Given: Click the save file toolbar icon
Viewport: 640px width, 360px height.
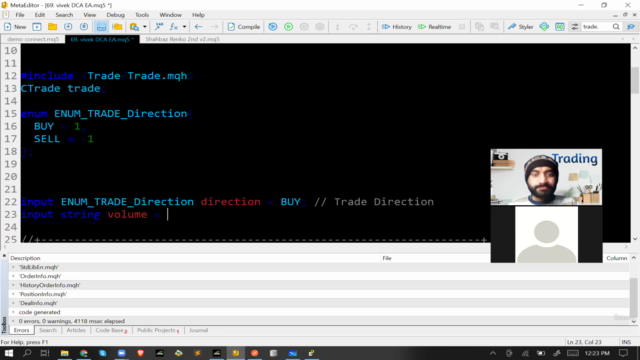Looking at the screenshot, I should (x=68, y=27).
